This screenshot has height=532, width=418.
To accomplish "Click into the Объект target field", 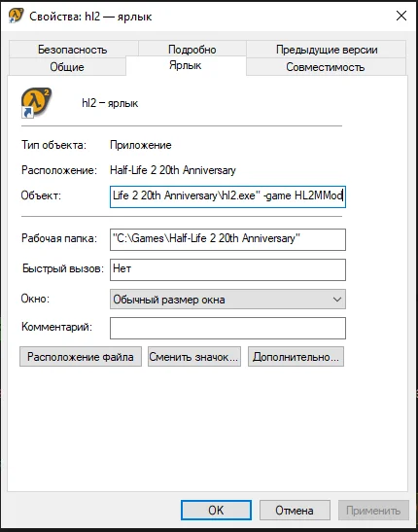I will (x=227, y=196).
